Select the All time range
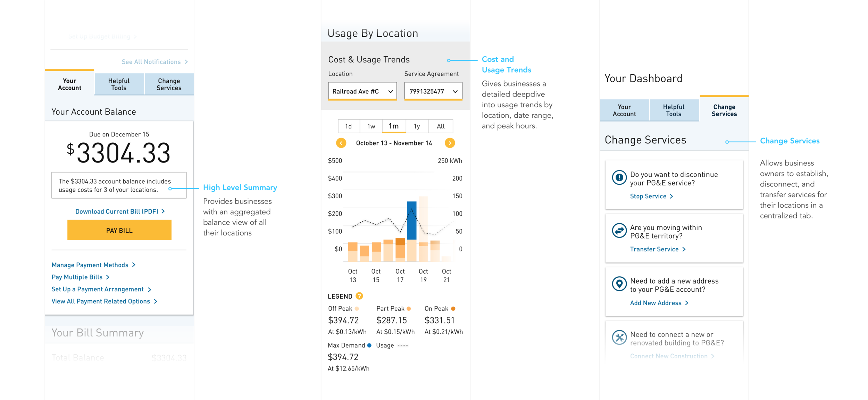 tap(441, 126)
